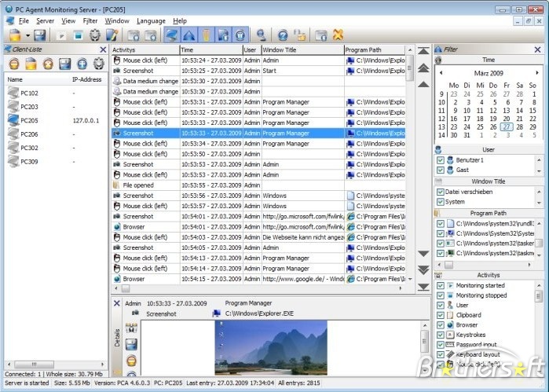Click the magnifier search icon in toolbar
This screenshot has width=549, height=392.
(x=262, y=35)
